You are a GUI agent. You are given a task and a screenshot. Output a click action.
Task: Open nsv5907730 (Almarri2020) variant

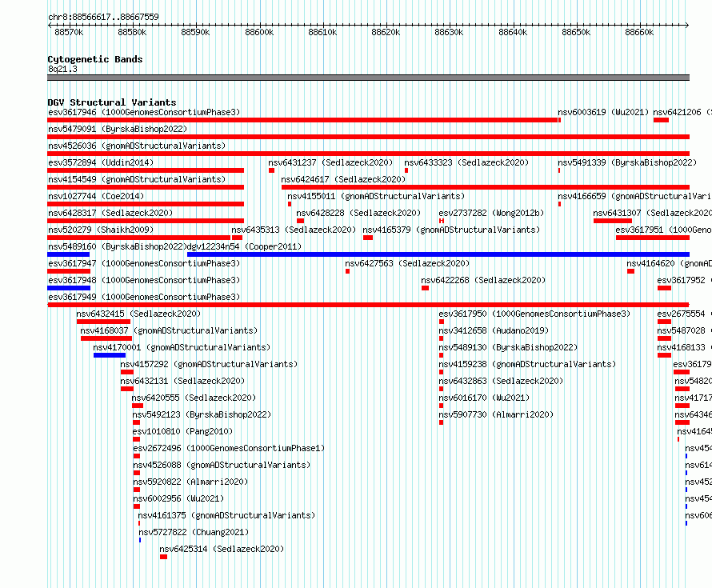(496, 414)
